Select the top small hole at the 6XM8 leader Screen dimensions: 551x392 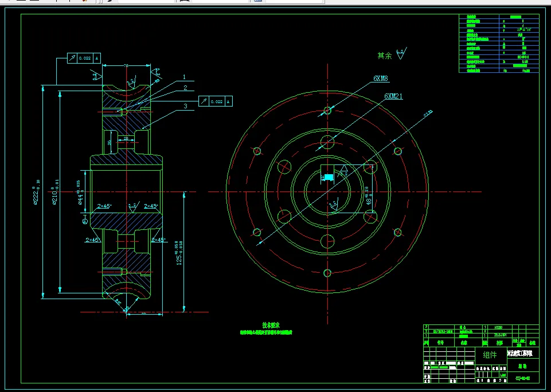(x=327, y=111)
